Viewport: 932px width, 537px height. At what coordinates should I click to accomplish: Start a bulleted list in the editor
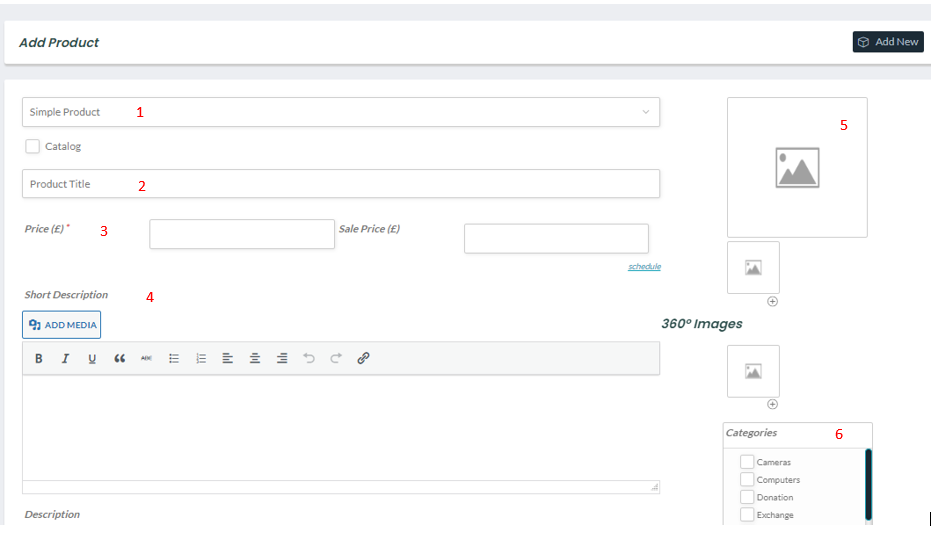coord(174,358)
